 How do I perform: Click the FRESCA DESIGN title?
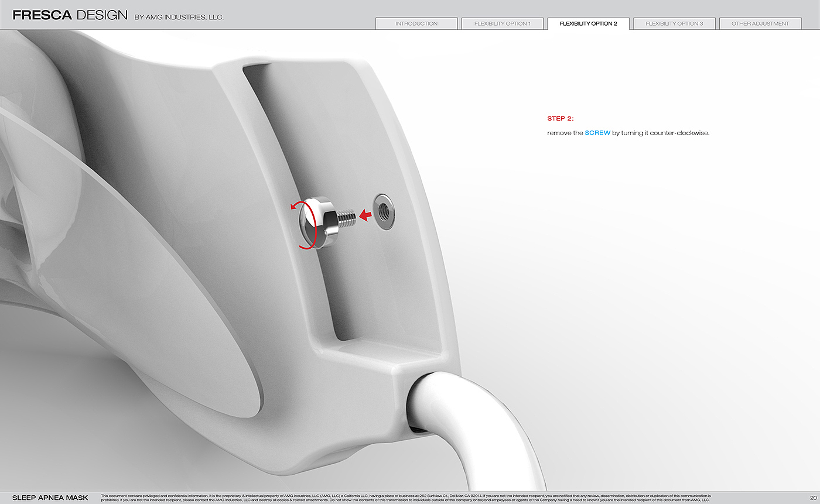(70, 15)
